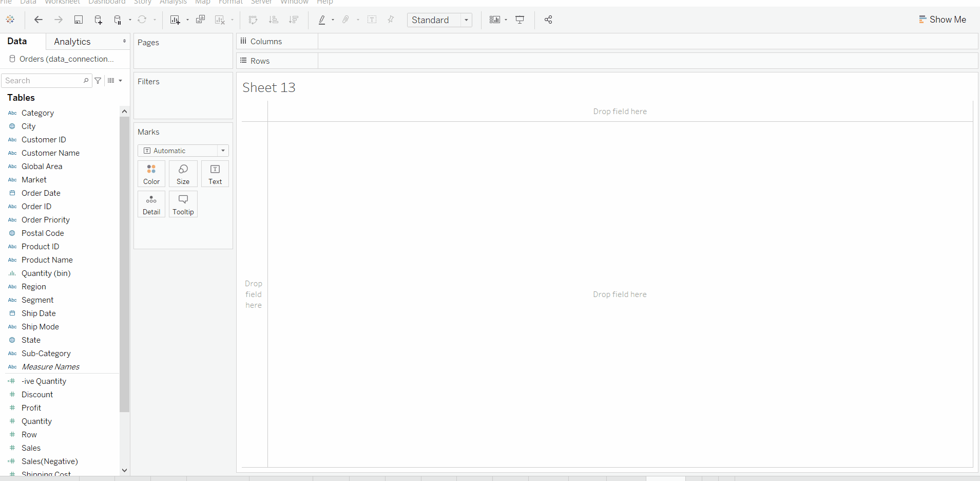Image resolution: width=980 pixels, height=481 pixels.
Task: Switch to the Data pane tab
Action: click(17, 41)
